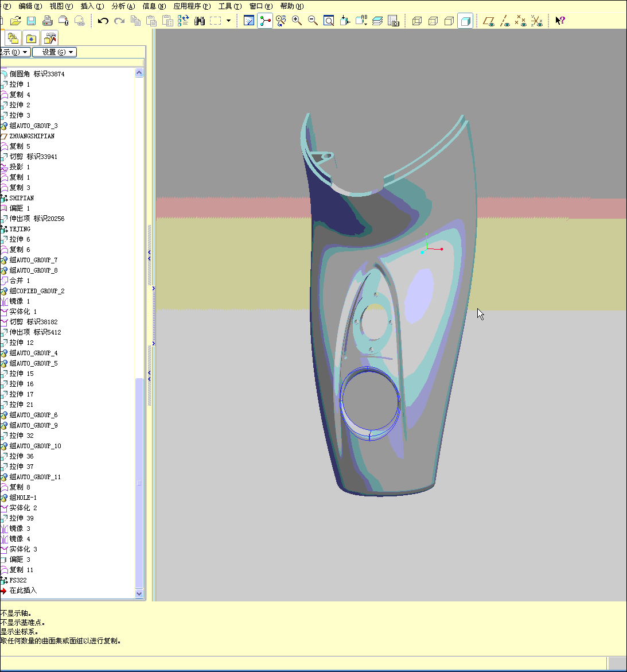Switch display to wireframe mode
Screen dimensions: 627x672
tap(416, 21)
